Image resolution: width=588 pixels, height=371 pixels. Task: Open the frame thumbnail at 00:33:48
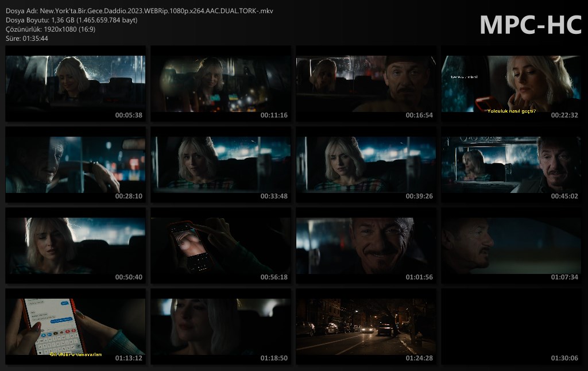[220, 165]
